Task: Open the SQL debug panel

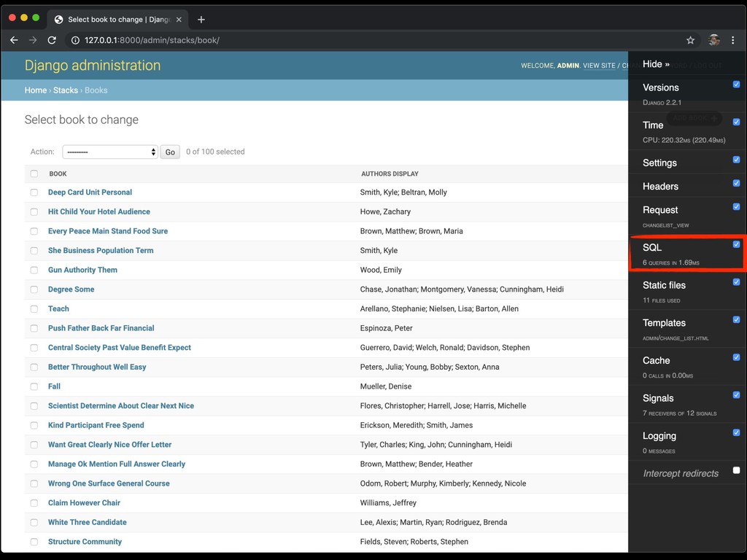Action: point(652,248)
